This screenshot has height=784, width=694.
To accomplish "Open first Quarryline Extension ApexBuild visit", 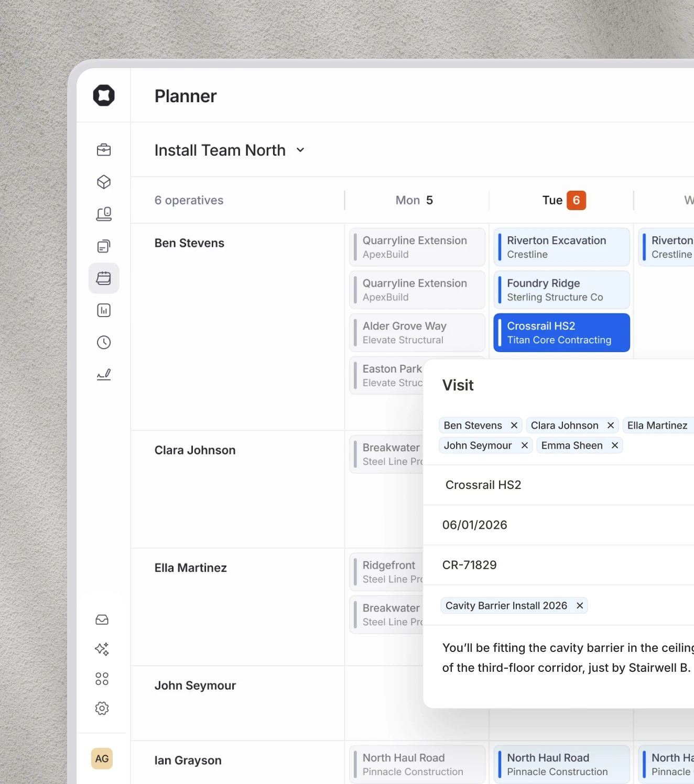I will point(417,247).
